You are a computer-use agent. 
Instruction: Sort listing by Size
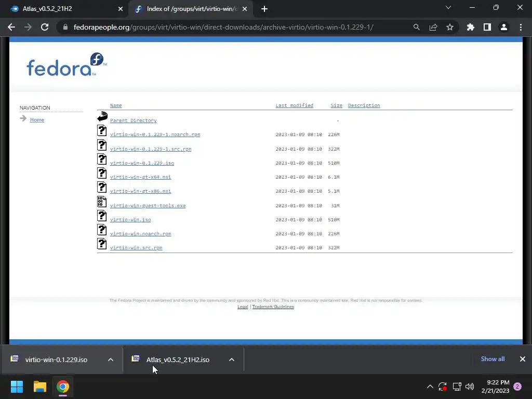pos(336,105)
